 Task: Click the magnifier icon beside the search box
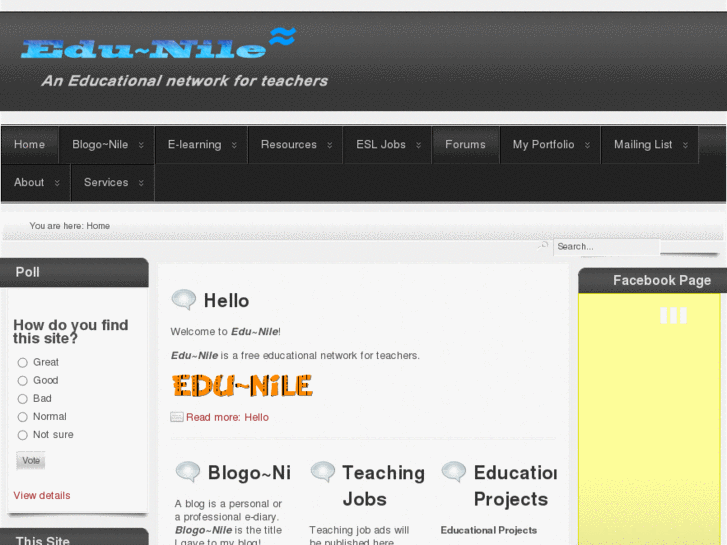(543, 245)
